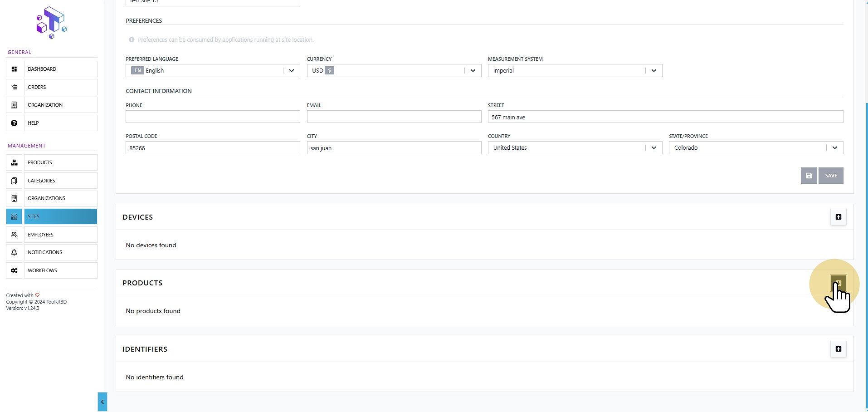Expand the Currency USD dropdown
This screenshot has height=412, width=868.
[x=394, y=70]
